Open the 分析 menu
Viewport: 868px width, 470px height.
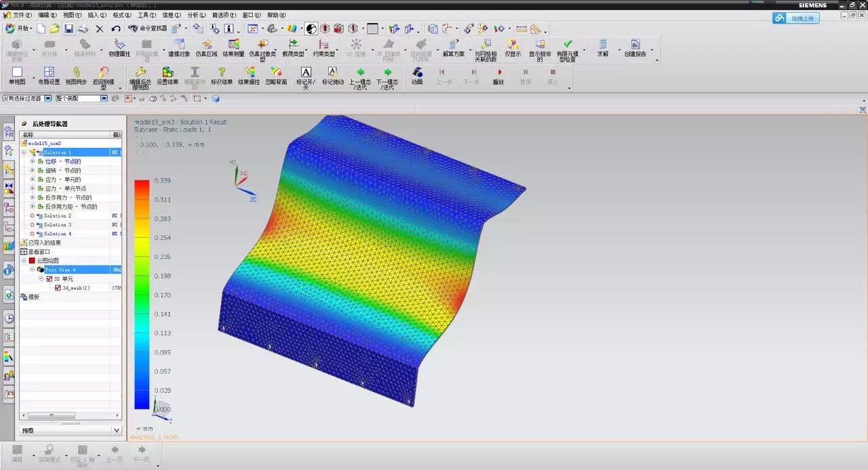pos(197,15)
